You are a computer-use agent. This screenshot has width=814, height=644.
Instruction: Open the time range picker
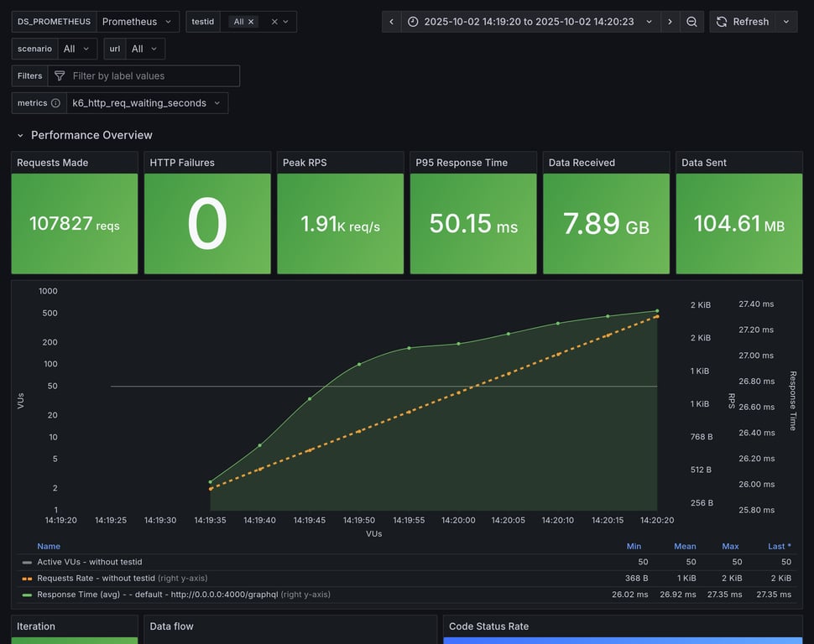pos(530,22)
